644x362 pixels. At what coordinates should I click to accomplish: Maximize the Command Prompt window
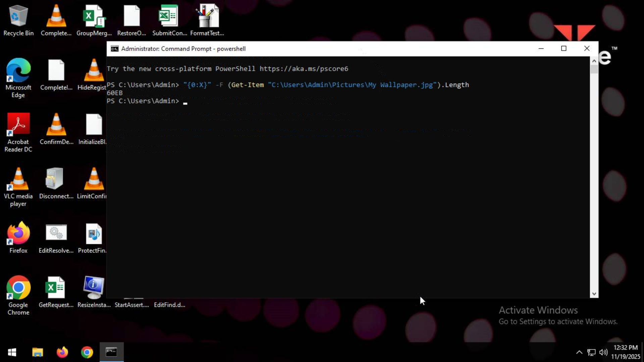coord(564,49)
